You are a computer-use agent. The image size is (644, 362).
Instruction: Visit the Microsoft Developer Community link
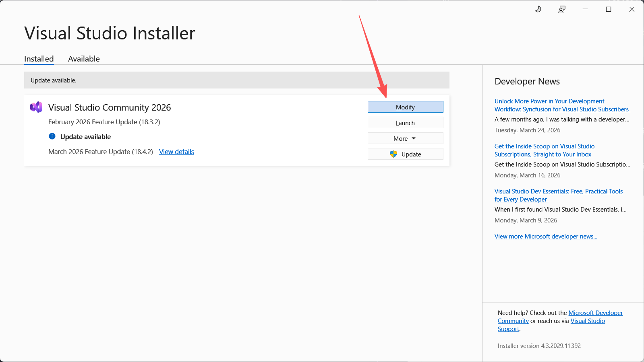[x=595, y=313]
